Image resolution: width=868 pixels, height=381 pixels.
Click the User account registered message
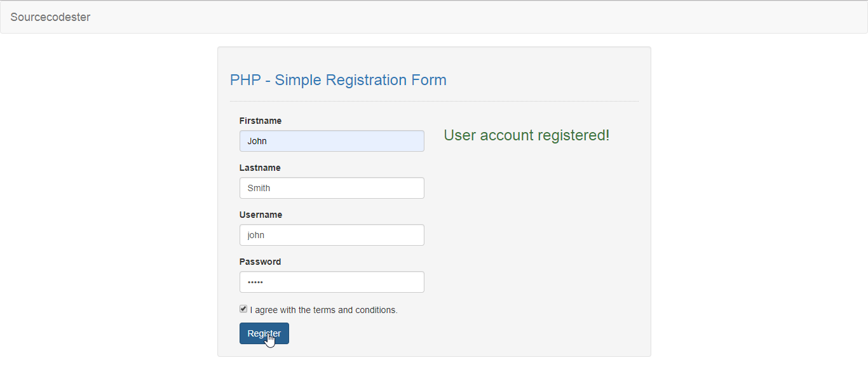(526, 135)
